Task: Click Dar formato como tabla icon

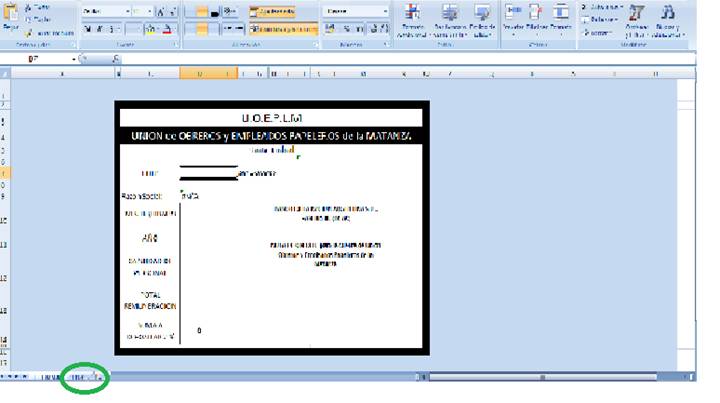Action: point(449,18)
